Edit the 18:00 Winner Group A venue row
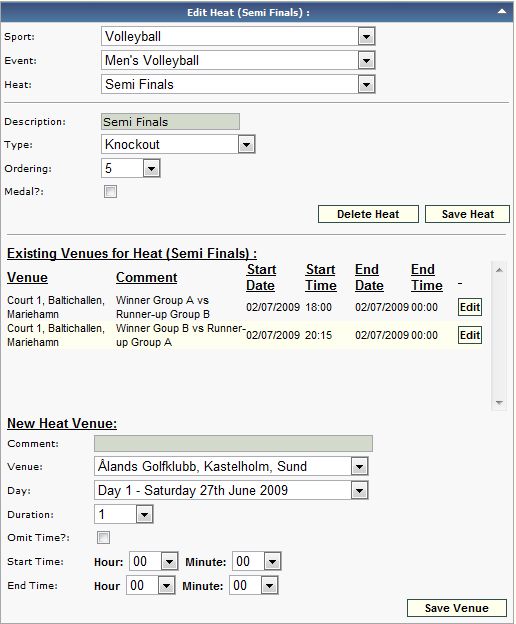 [470, 307]
